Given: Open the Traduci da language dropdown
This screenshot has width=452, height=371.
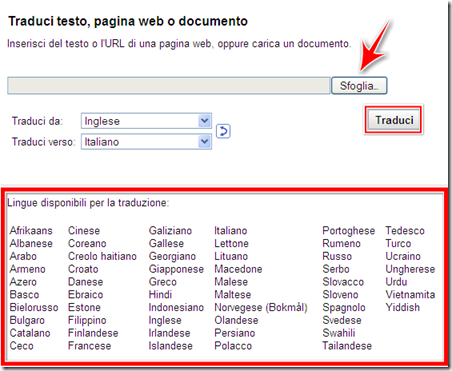Looking at the screenshot, I should click(x=146, y=121).
